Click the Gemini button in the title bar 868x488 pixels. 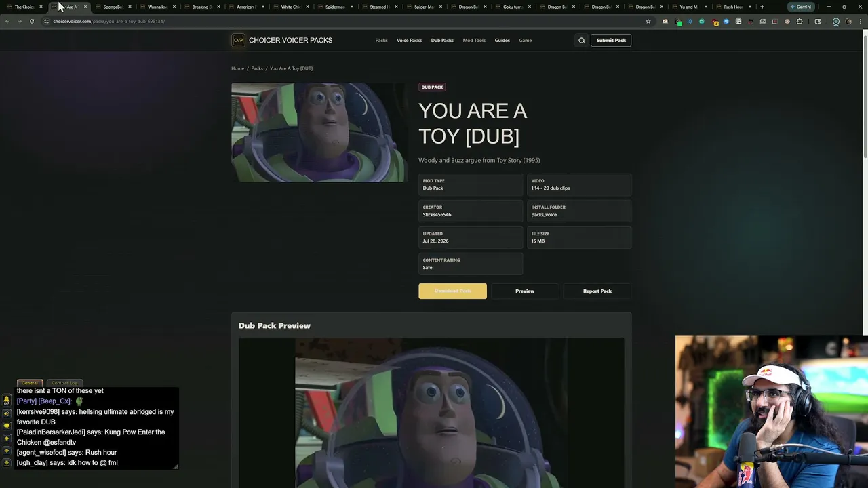[x=801, y=7]
